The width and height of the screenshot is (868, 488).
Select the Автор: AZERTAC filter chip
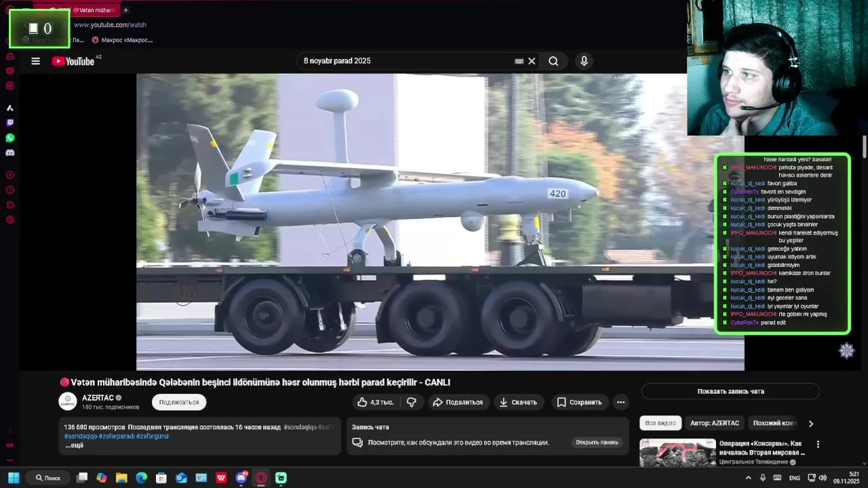(x=715, y=423)
